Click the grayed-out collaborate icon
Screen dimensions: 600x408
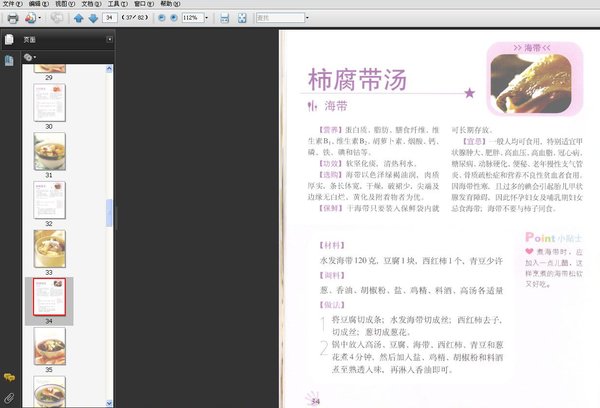tap(57, 18)
